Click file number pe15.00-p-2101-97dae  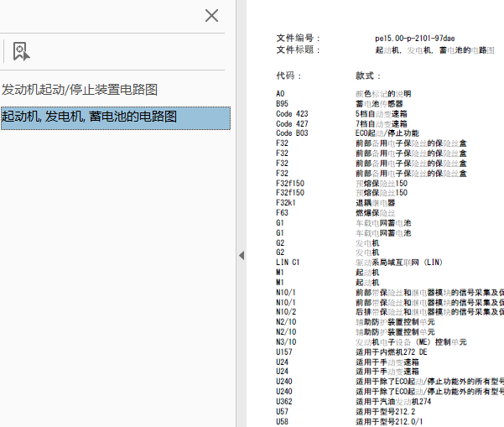click(x=414, y=39)
